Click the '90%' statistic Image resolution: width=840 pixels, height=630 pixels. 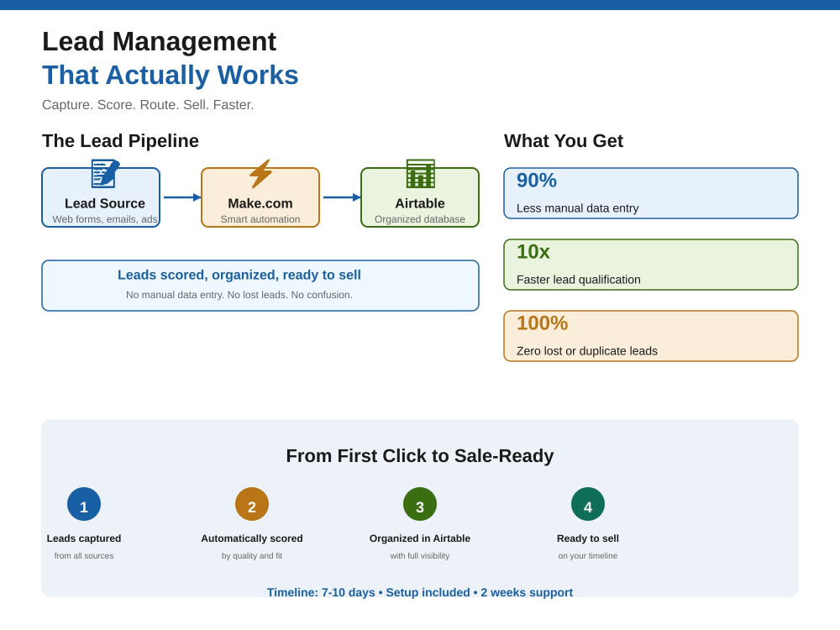click(536, 181)
